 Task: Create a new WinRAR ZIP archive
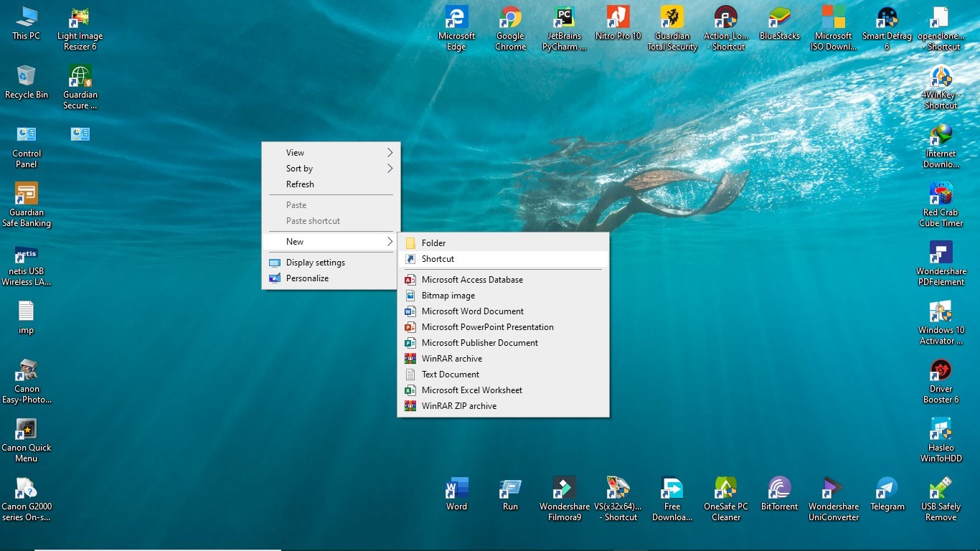504,406
